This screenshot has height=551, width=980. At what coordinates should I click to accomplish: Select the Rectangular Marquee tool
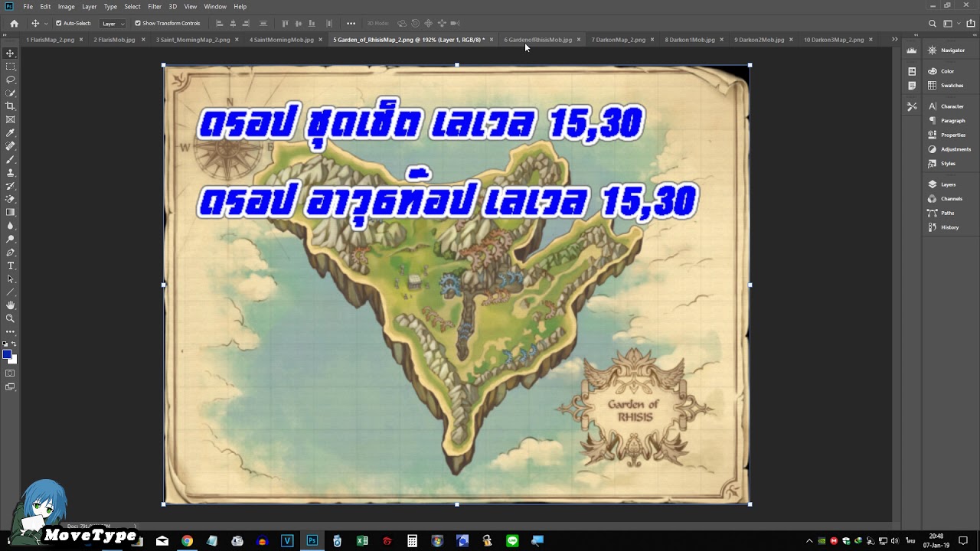pyautogui.click(x=10, y=67)
